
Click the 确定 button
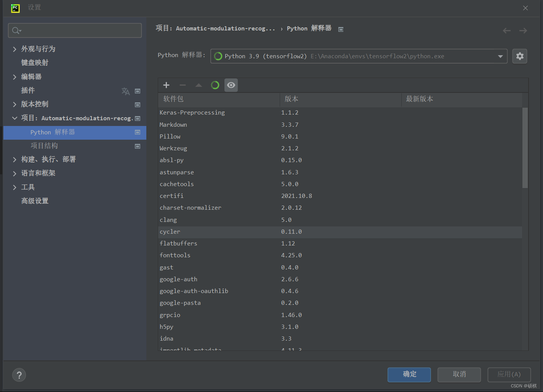(409, 374)
